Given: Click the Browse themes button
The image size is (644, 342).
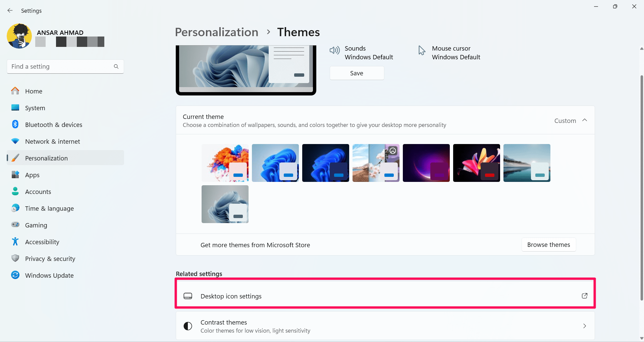Looking at the screenshot, I should pyautogui.click(x=548, y=245).
